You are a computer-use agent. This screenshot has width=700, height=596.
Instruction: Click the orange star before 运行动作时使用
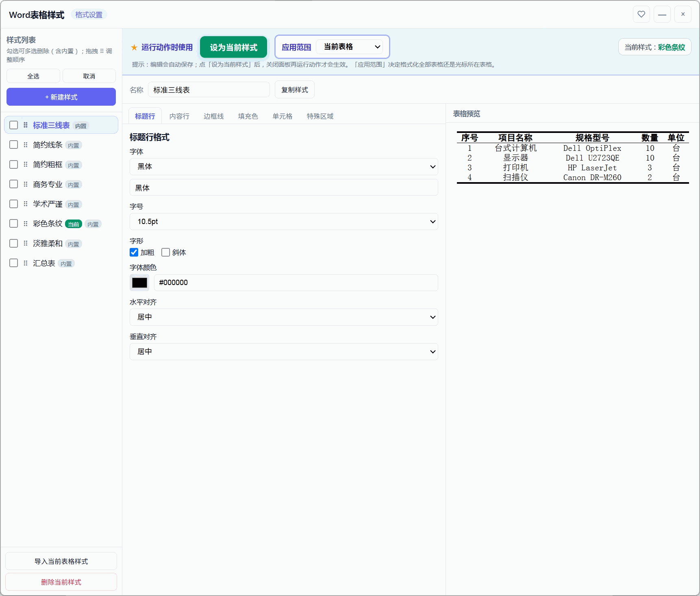pos(134,48)
